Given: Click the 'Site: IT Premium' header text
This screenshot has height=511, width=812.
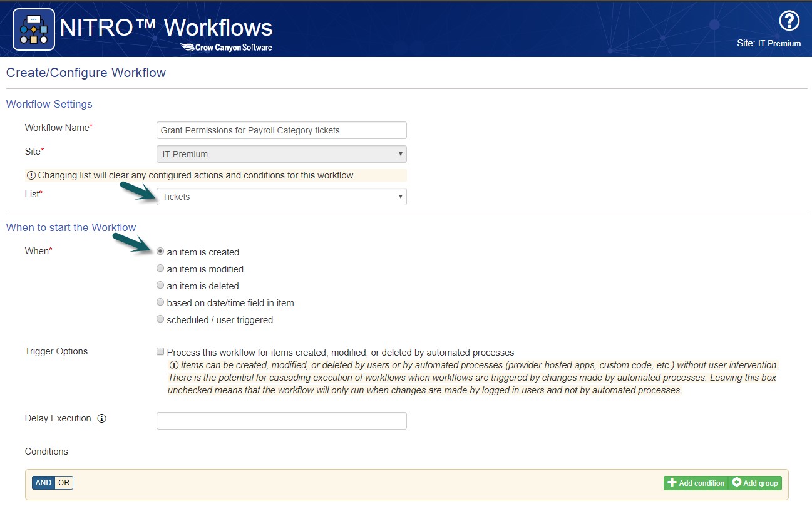Looking at the screenshot, I should pos(769,44).
